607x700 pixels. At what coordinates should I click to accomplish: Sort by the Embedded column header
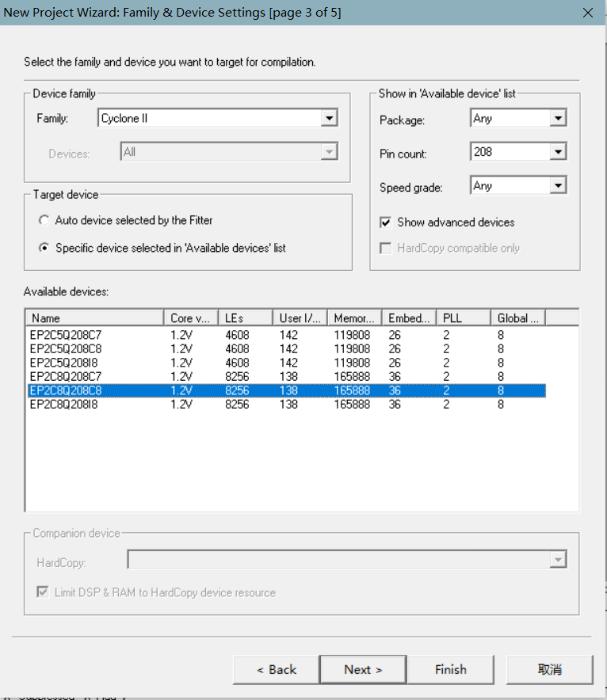pos(409,318)
